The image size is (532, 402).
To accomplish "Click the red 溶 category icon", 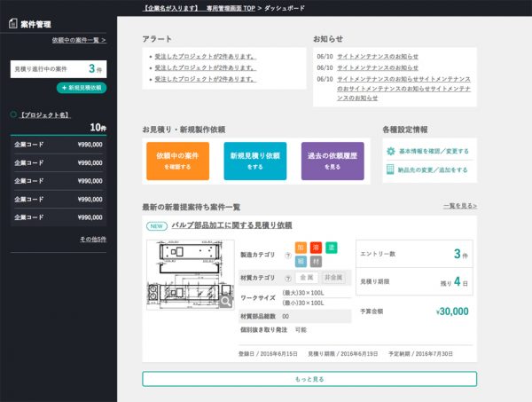I will tap(317, 247).
